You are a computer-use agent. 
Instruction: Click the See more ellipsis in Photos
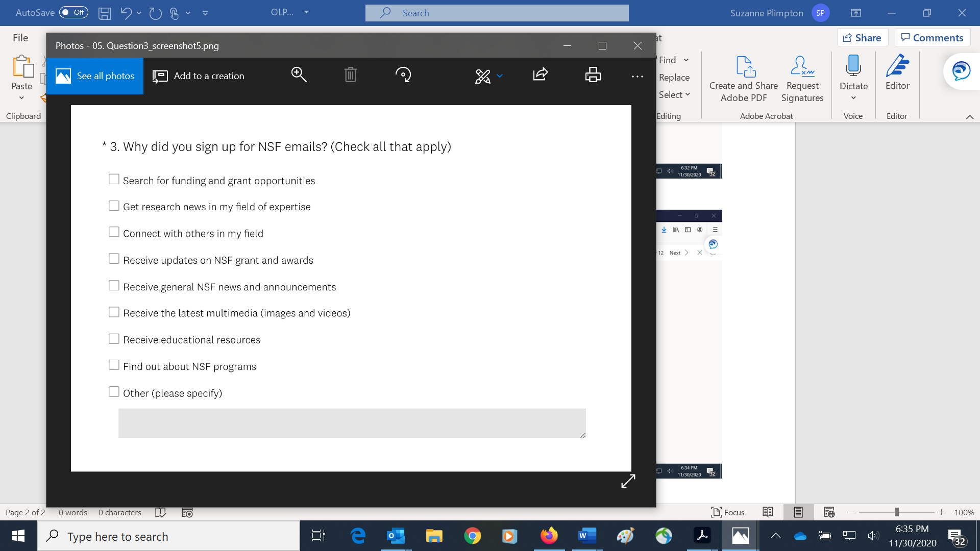[x=637, y=77]
